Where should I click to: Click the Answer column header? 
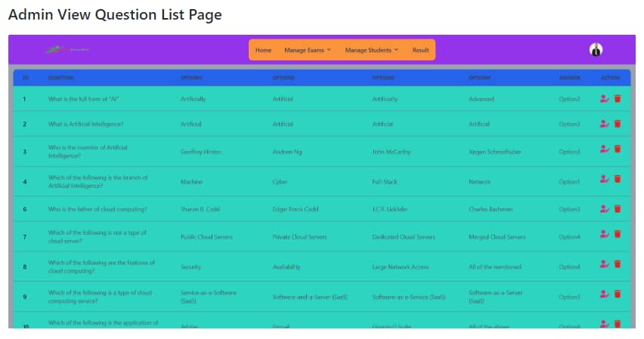click(569, 77)
